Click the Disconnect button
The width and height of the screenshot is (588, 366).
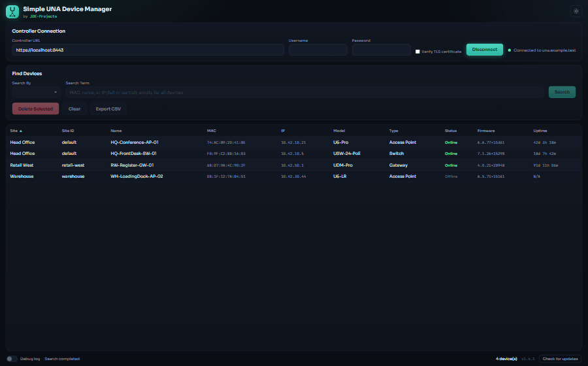click(485, 50)
